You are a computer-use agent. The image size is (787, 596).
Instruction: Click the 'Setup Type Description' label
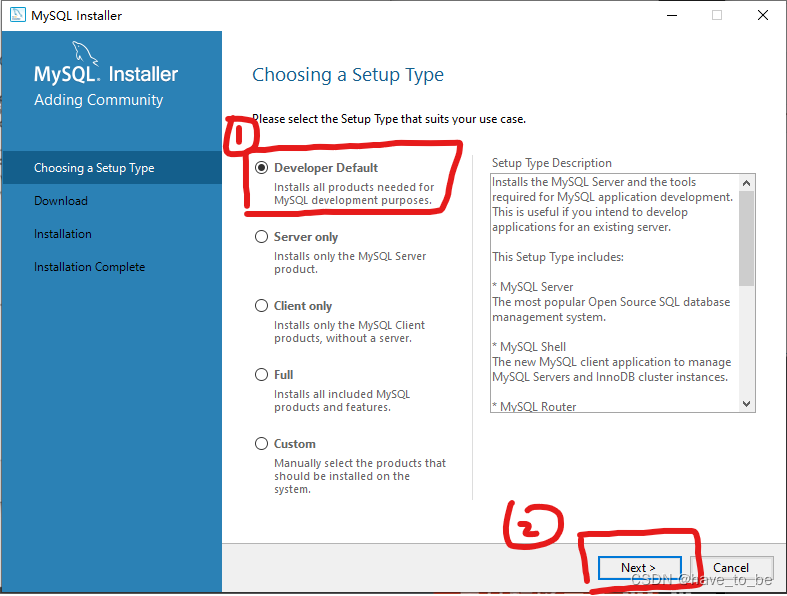pos(552,163)
